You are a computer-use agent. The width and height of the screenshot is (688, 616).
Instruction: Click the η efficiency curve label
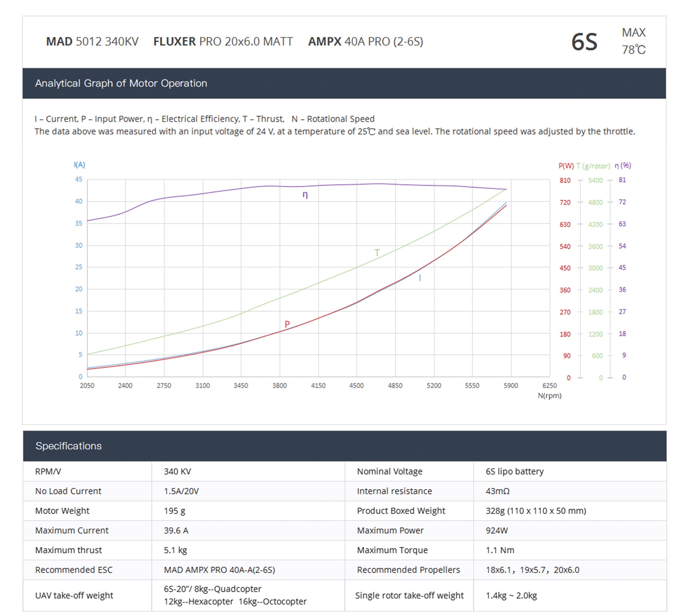(x=305, y=195)
